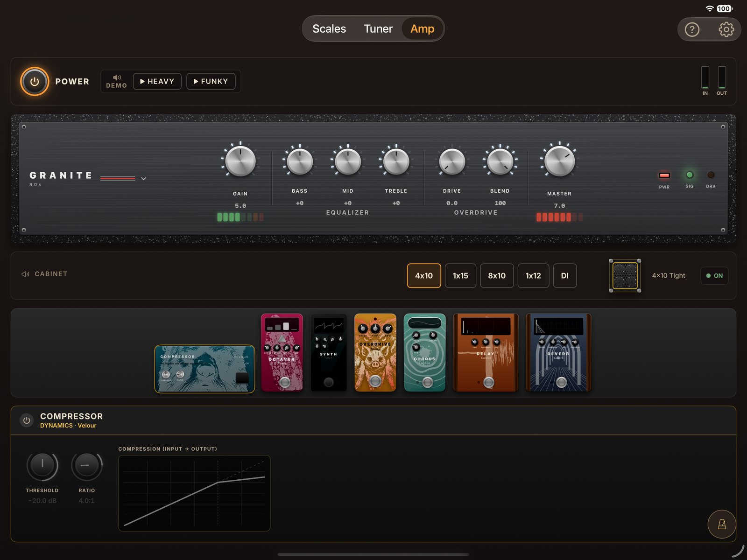The image size is (747, 560).
Task: Select the Octaver pedal
Action: click(282, 352)
